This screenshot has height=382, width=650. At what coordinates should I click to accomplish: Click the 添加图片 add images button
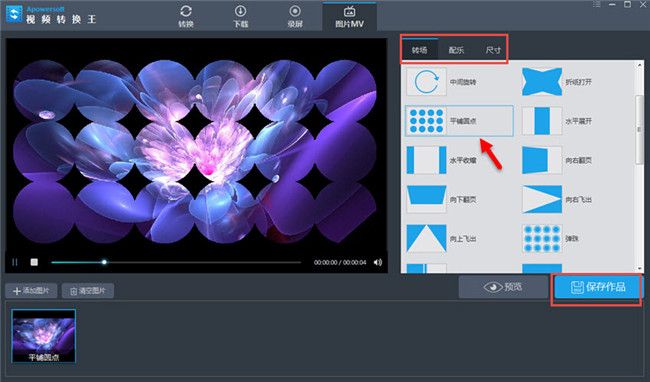(x=31, y=291)
